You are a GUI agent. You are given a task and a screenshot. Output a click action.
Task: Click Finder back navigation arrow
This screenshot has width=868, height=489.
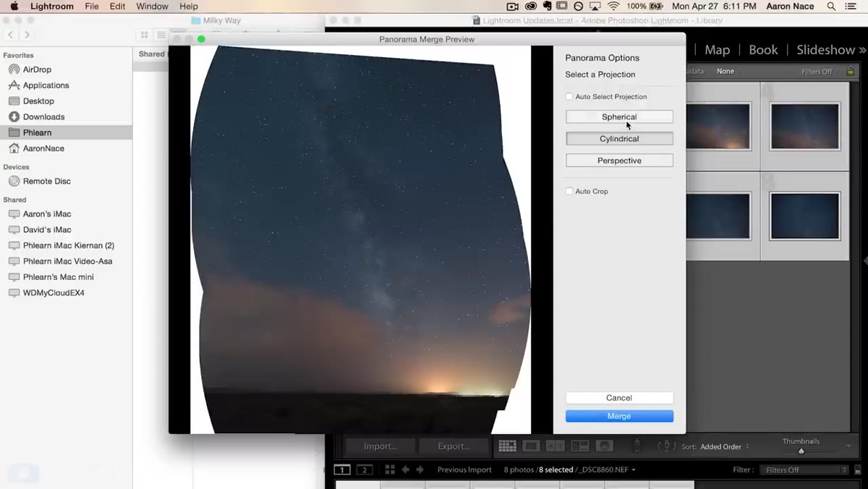tap(10, 35)
